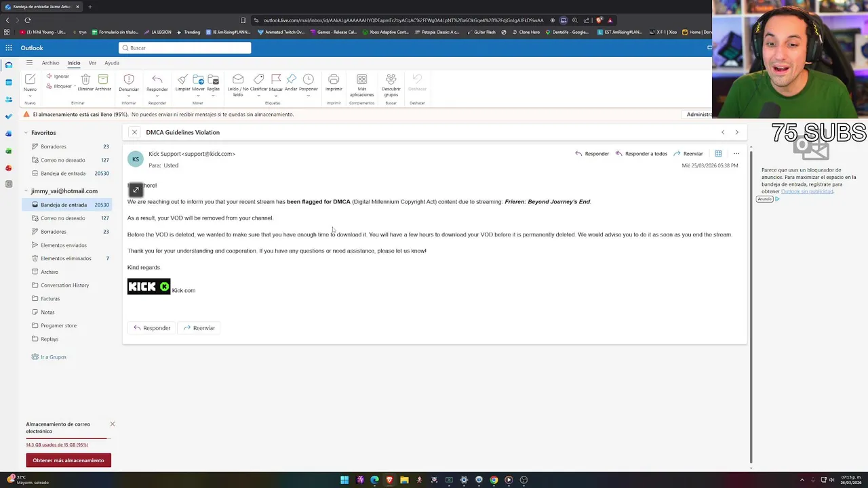Viewport: 868px width, 488px height.
Task: Switch to the Ayuda tab
Action: 112,63
